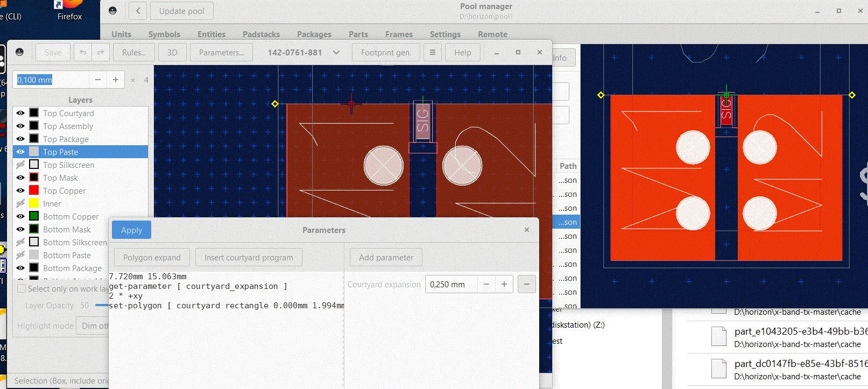Redo the last undone edit

(x=101, y=52)
